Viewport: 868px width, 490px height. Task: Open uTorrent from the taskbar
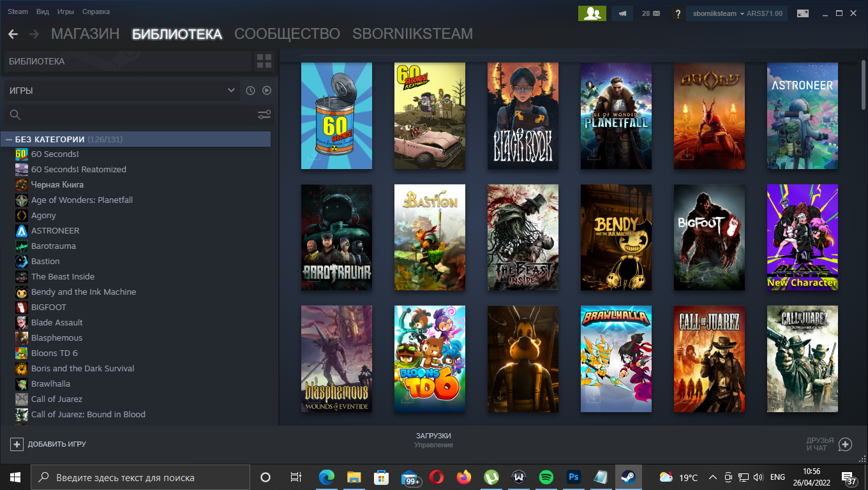(x=491, y=477)
